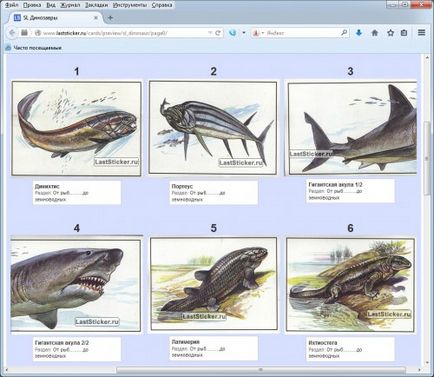The width and height of the screenshot is (434, 377).
Task: Click the horizontal scrollbar thumb
Action: [x=261, y=370]
